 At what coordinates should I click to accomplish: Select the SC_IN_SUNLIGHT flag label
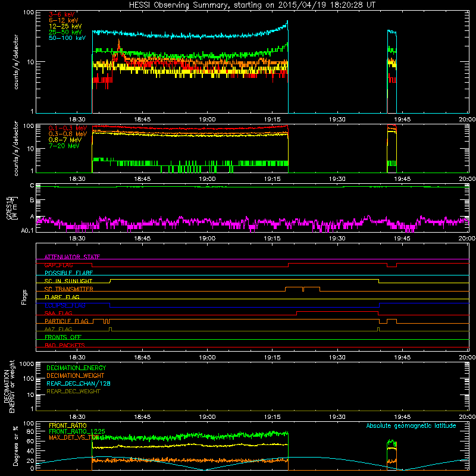point(68,281)
